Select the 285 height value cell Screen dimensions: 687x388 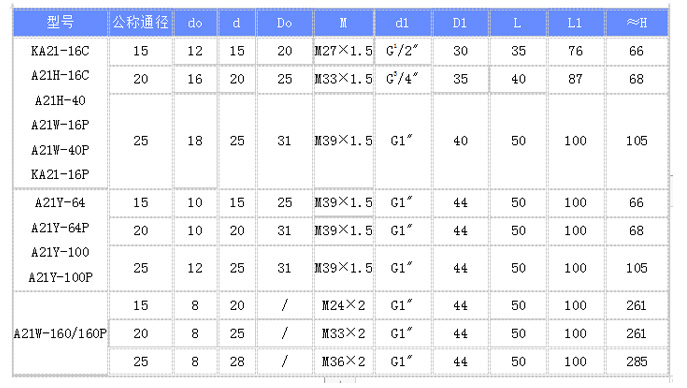637,361
